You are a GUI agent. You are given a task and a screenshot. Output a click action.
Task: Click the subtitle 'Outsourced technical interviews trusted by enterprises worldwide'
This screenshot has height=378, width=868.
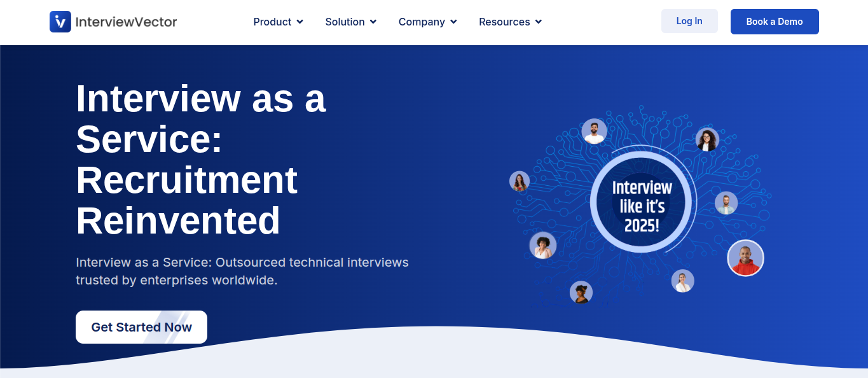242,271
